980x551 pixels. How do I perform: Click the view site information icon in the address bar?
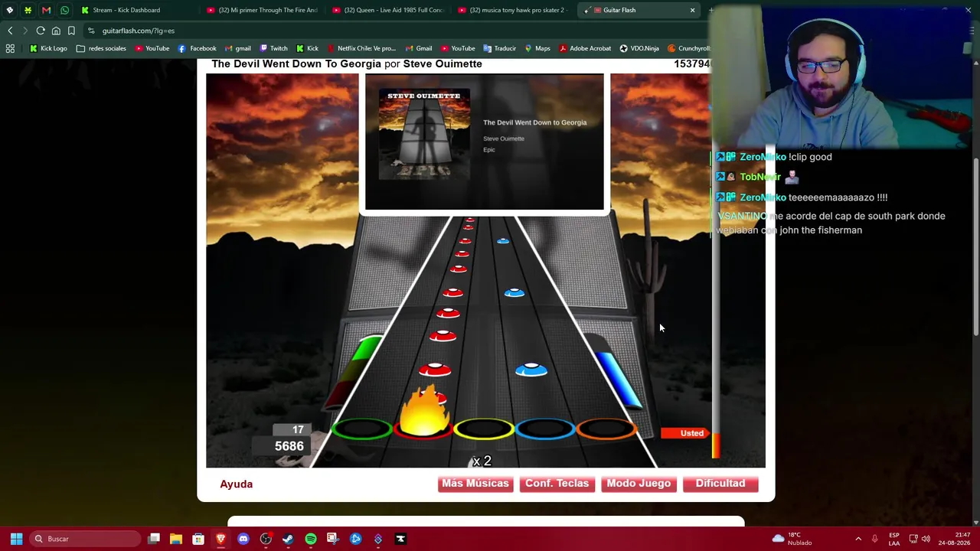(91, 31)
